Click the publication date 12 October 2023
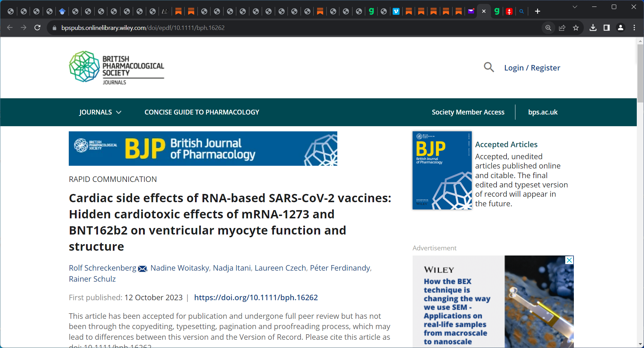644x348 pixels. [153, 297]
